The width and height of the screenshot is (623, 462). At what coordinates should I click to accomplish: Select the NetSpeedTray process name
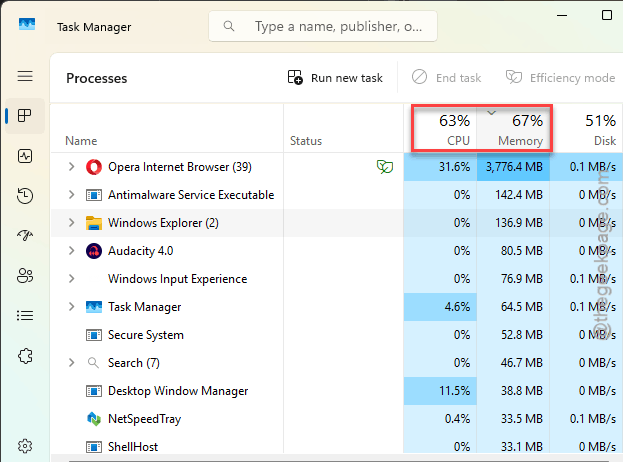coord(144,419)
